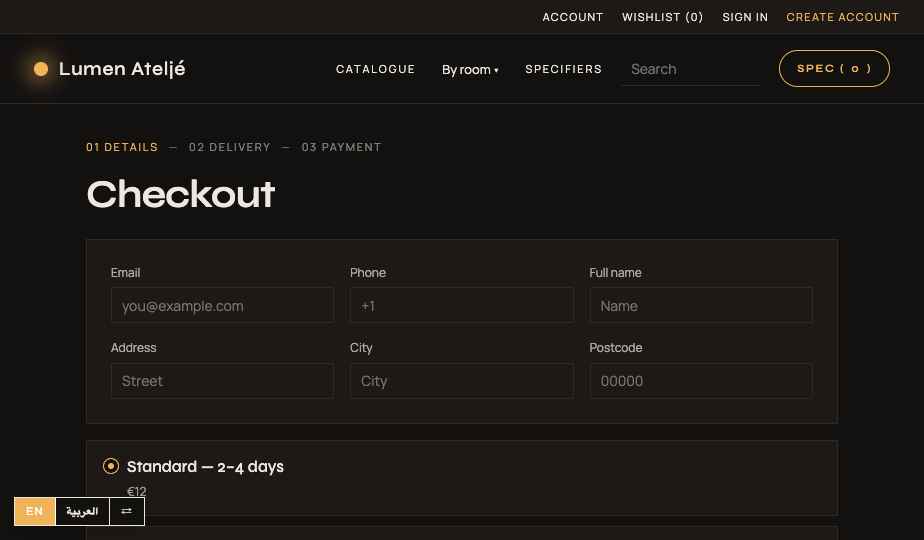Select the Standard 2–4 days delivery option

(111, 466)
